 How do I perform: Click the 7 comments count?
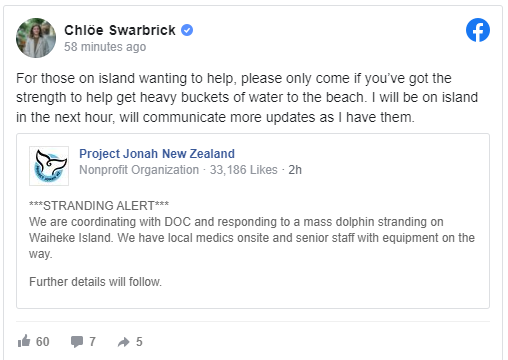(92, 342)
